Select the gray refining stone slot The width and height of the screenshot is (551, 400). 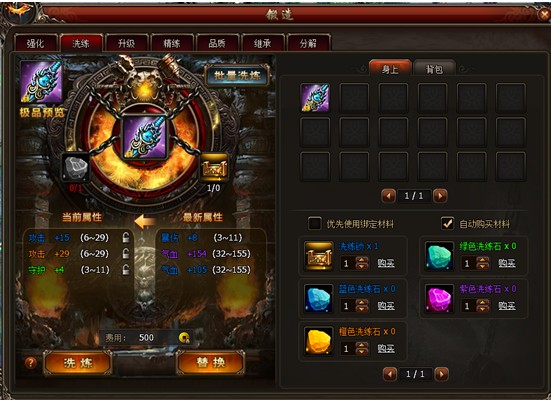tap(75, 168)
